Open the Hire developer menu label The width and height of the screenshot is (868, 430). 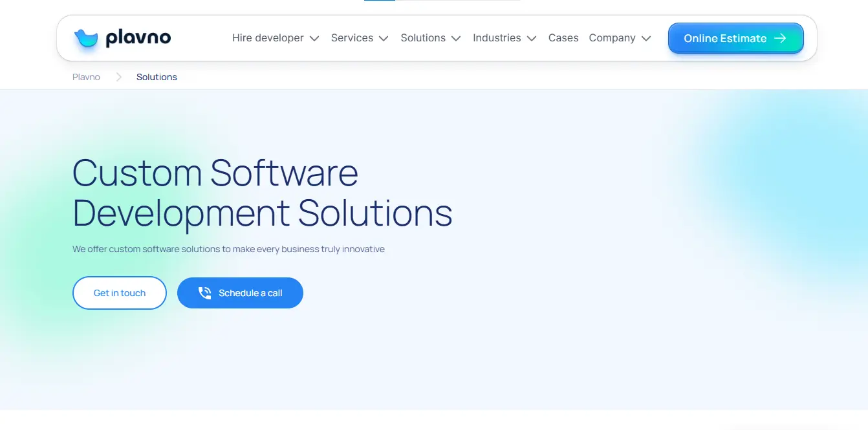click(268, 38)
